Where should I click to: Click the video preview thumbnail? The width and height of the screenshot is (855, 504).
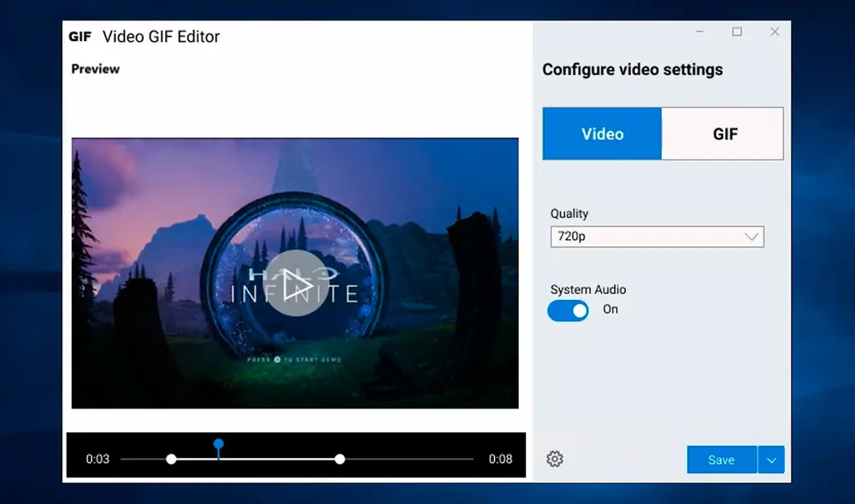[296, 273]
